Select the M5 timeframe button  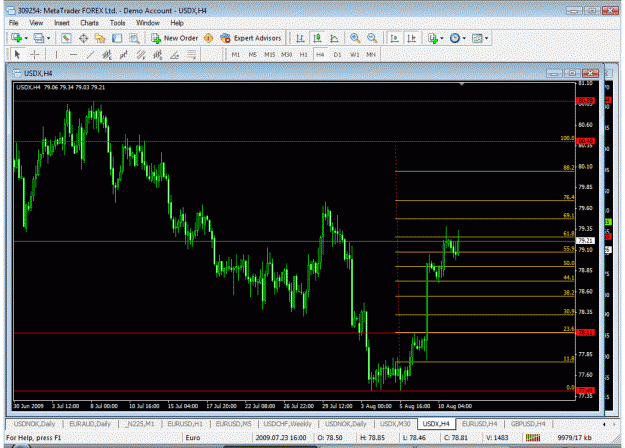253,55
